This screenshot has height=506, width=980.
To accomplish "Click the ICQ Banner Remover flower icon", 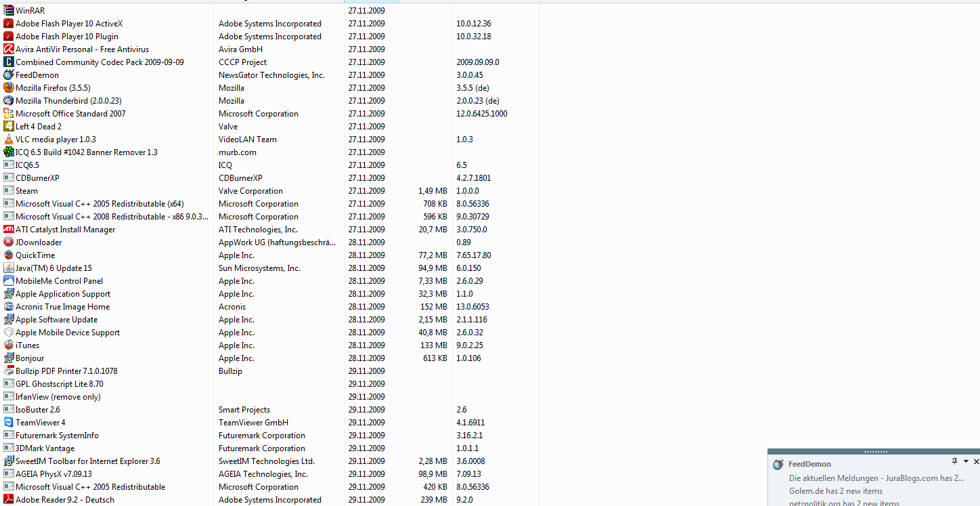I will 8,152.
